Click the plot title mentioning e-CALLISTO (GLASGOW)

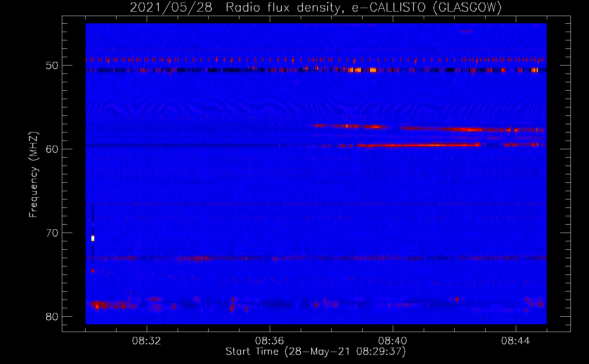tap(316, 7)
